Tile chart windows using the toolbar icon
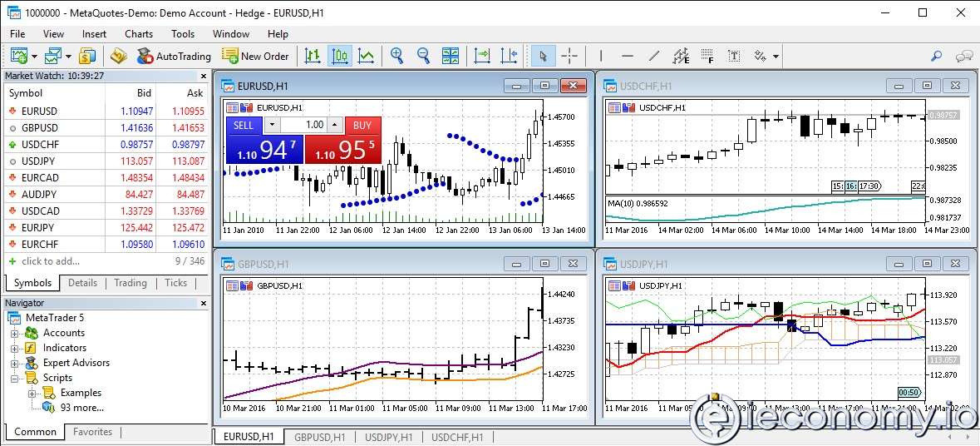The width and height of the screenshot is (980, 446). [451, 56]
